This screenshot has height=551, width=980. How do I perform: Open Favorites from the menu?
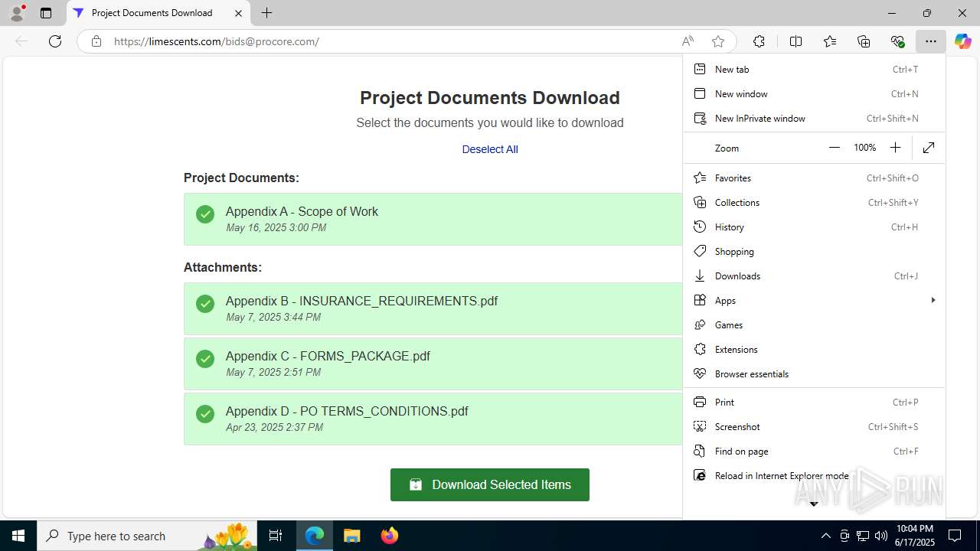coord(814,178)
